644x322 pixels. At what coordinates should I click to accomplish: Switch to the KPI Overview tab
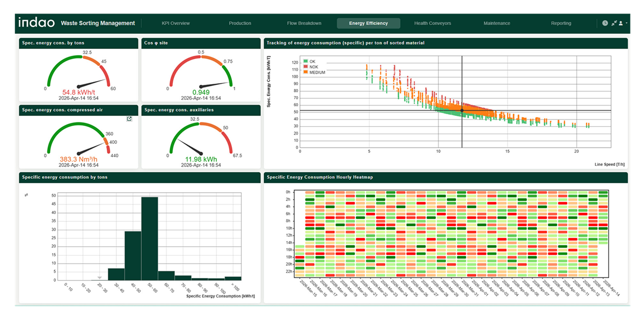pos(175,23)
